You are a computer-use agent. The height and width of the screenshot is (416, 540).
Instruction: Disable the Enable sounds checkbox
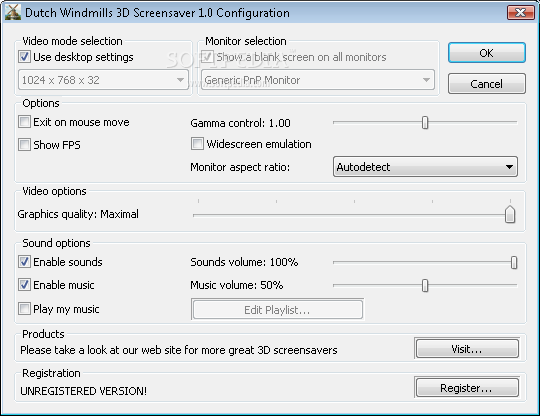(x=24, y=262)
